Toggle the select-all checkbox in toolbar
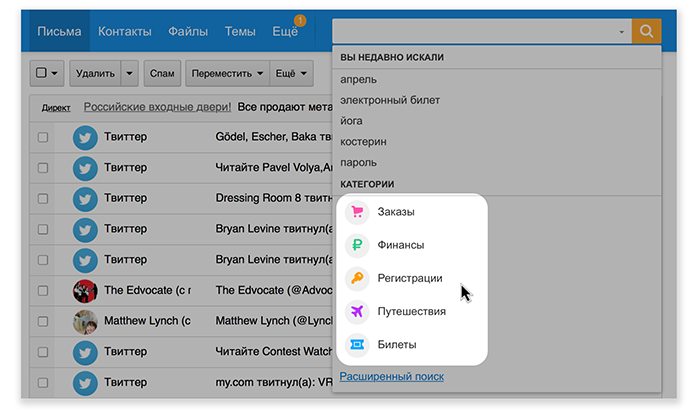The image size is (700, 415). tap(41, 73)
